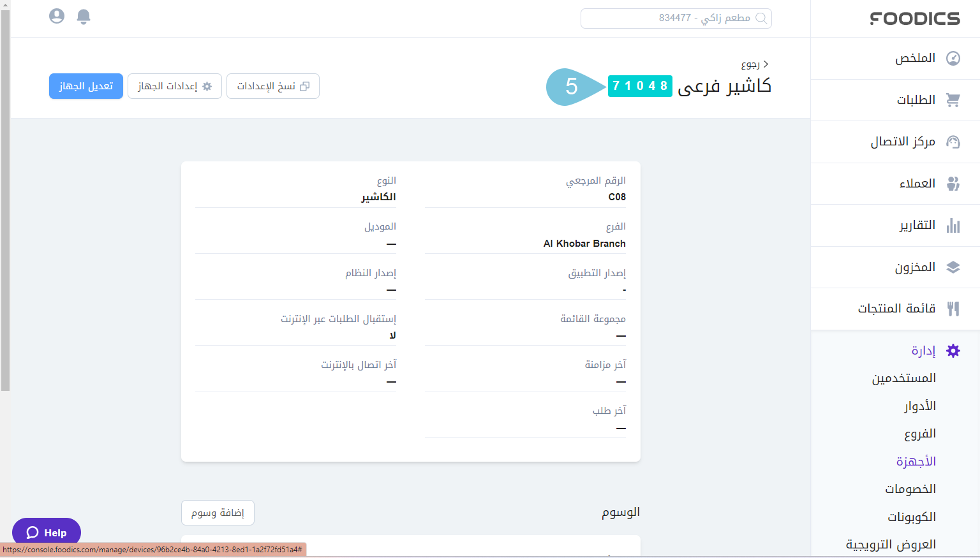Open الطلبات orders cart icon
980x558 pixels.
click(953, 100)
